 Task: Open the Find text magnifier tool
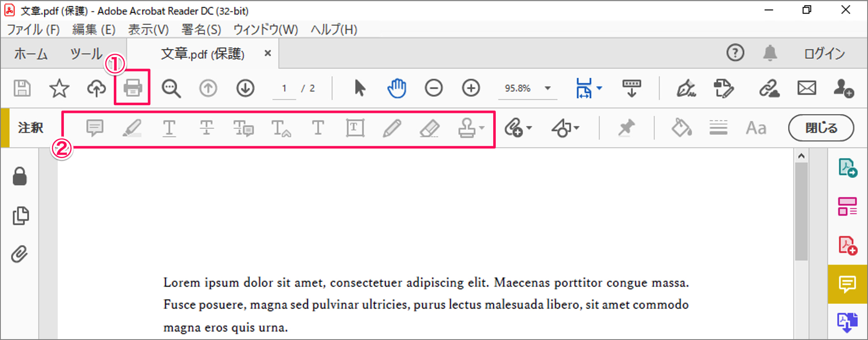click(171, 88)
